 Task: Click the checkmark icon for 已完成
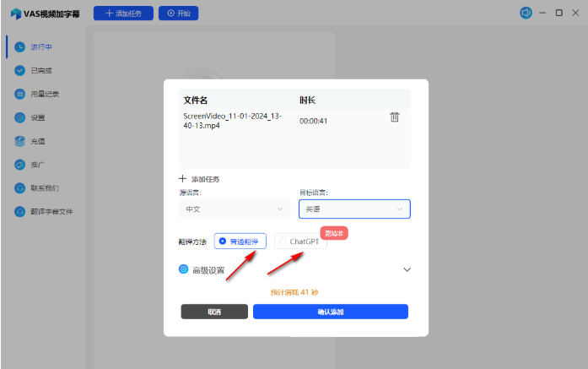(20, 71)
